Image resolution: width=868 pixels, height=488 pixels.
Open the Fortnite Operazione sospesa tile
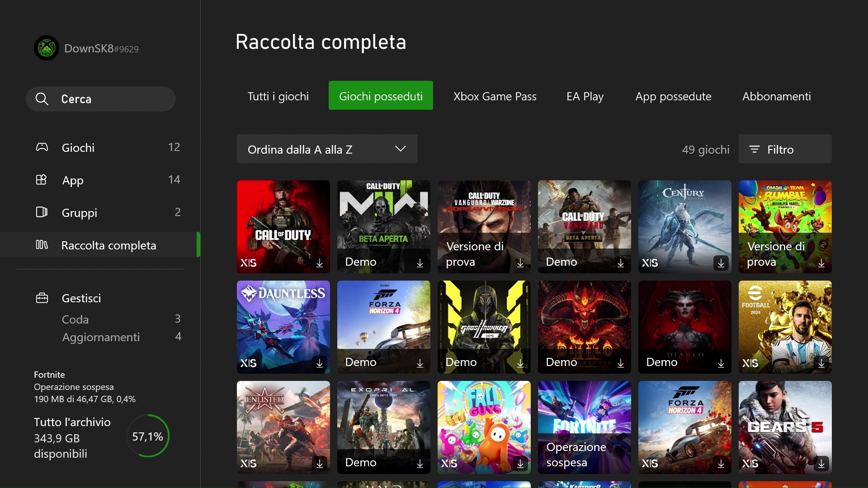pos(585,427)
